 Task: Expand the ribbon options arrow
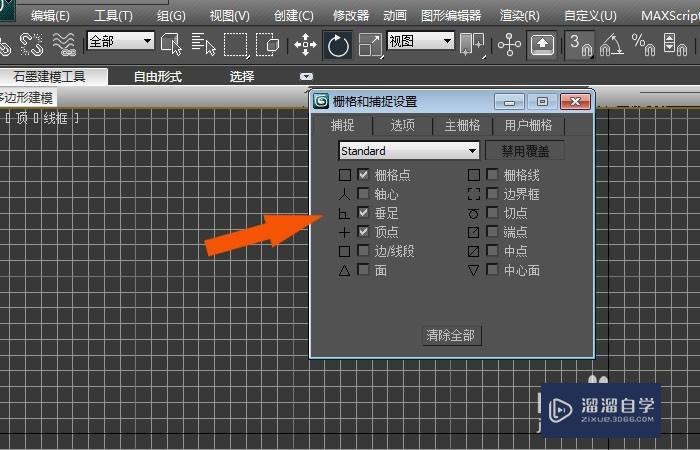(306, 77)
